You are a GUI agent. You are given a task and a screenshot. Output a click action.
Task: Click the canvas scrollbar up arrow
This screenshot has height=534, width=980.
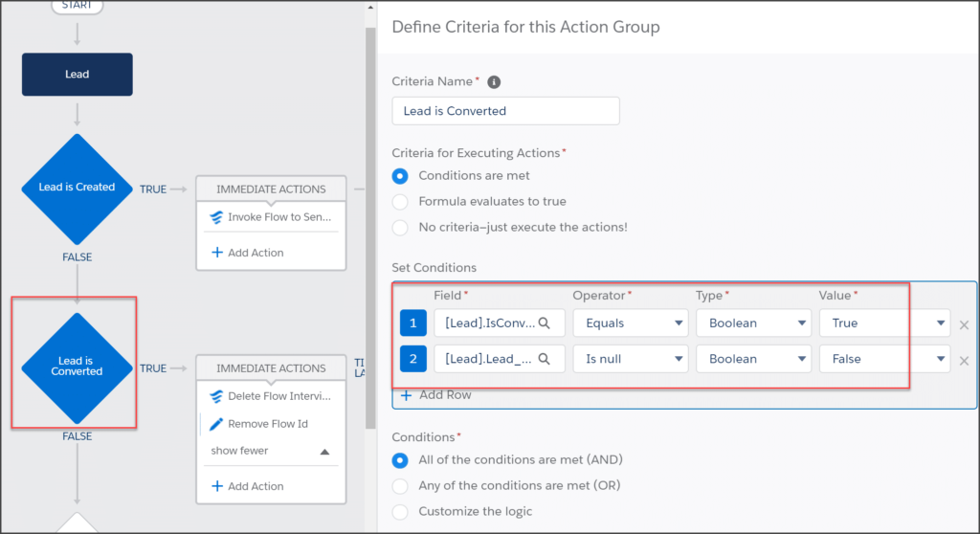(x=370, y=8)
